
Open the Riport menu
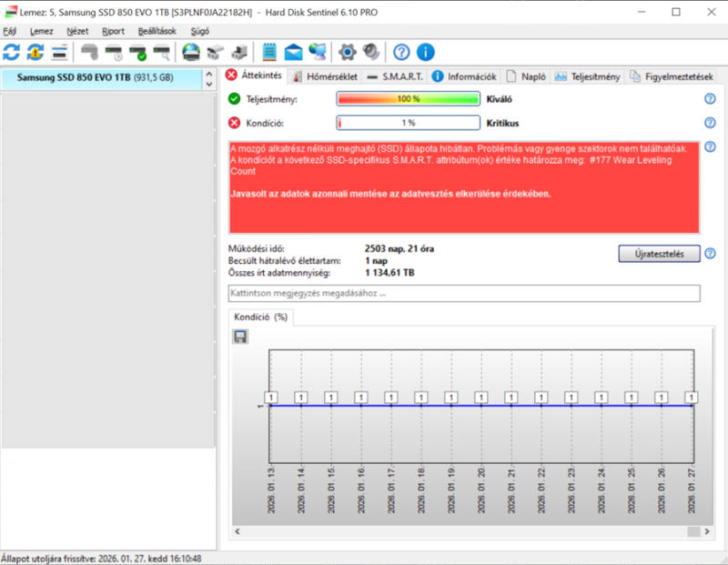point(113,31)
